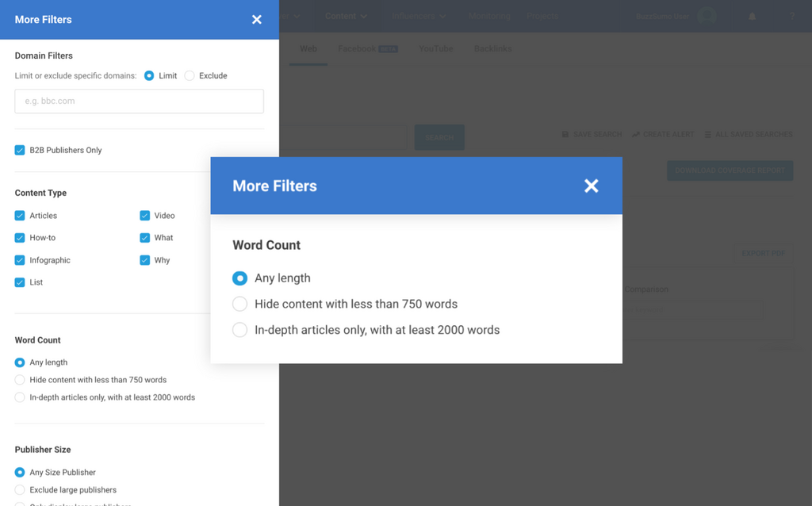This screenshot has height=506, width=812.
Task: Expand the Content dropdown in top navigation
Action: coord(347,16)
